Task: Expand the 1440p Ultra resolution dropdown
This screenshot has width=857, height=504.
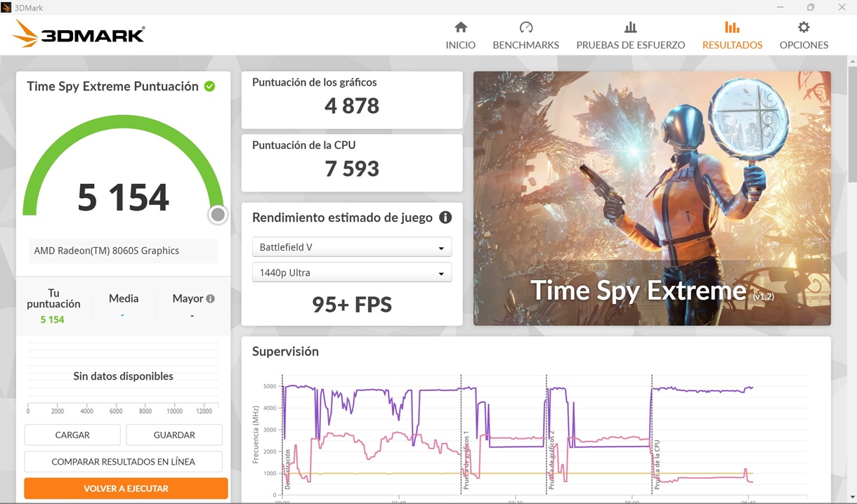Action: pyautogui.click(x=351, y=272)
